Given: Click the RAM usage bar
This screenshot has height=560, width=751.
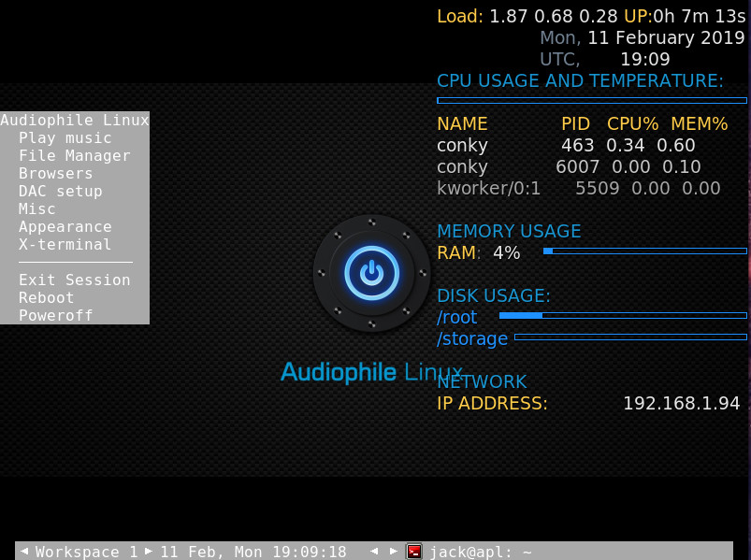Looking at the screenshot, I should click(644, 251).
